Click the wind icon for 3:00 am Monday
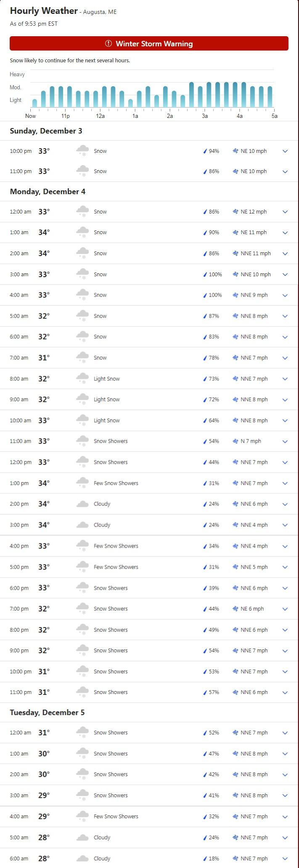This screenshot has height=868, width=299. pyautogui.click(x=235, y=274)
